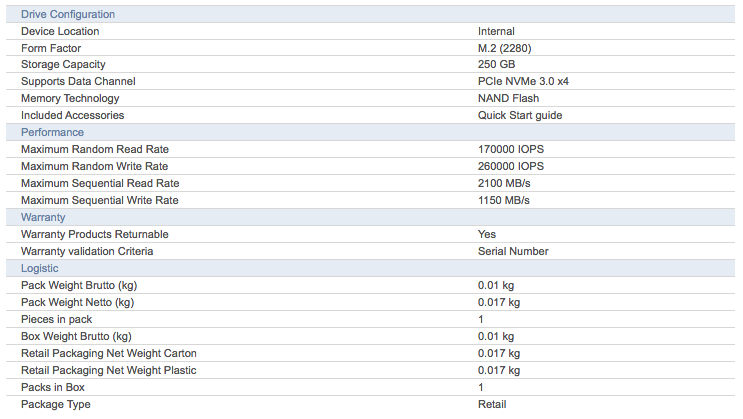The image size is (743, 419).
Task: Select the Serial Number value
Action: [513, 251]
